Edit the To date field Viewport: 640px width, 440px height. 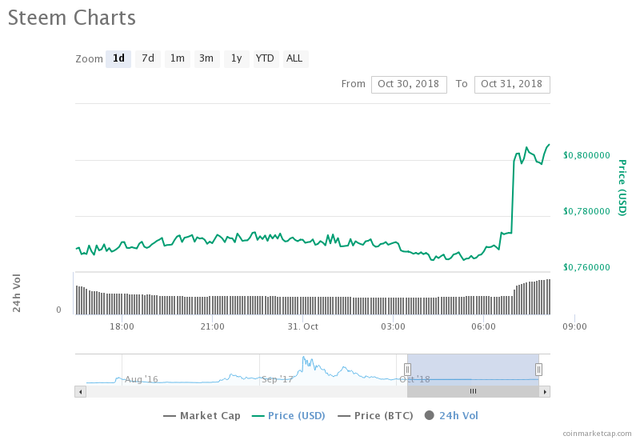[512, 84]
